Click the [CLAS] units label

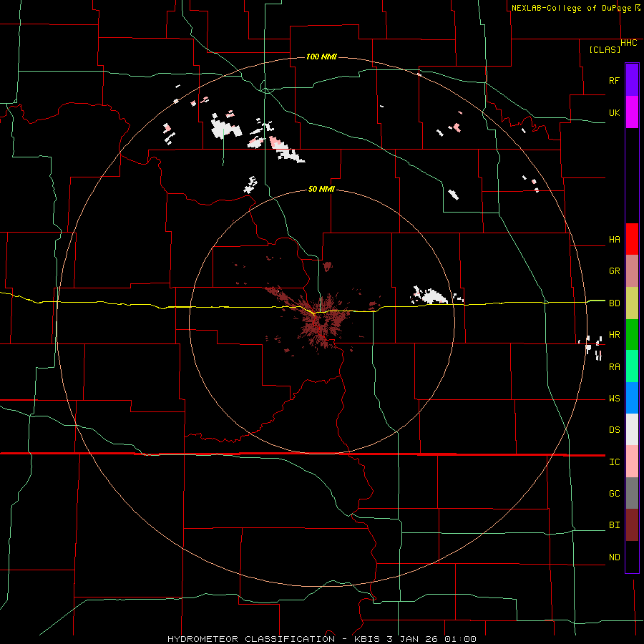605,49
